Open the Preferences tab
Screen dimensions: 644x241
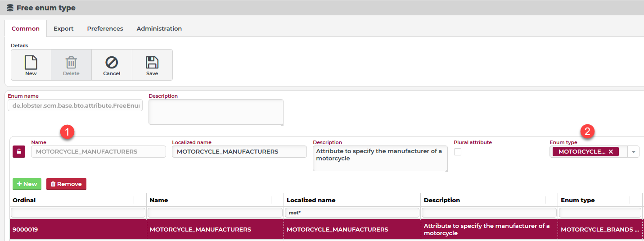105,28
